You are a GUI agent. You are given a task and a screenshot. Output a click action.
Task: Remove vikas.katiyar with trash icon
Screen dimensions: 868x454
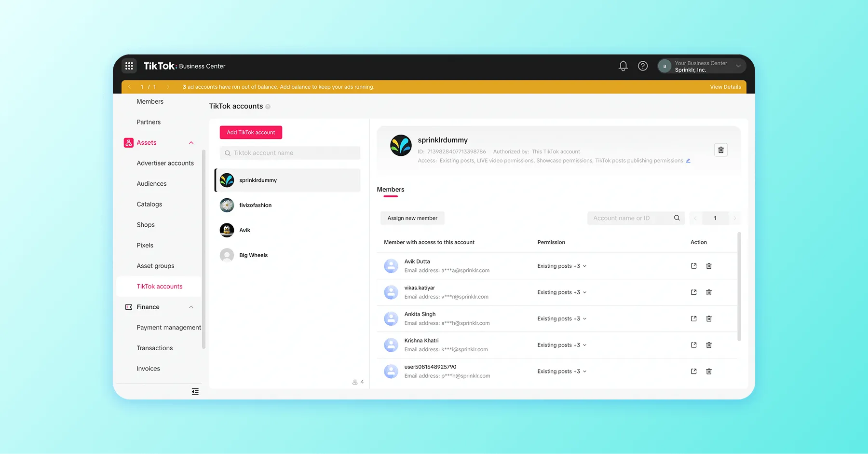pos(709,292)
